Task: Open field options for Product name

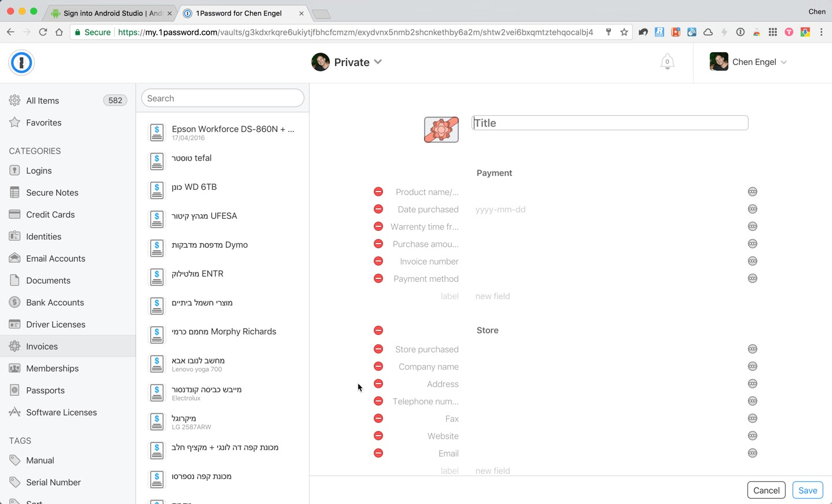Action: click(x=752, y=192)
